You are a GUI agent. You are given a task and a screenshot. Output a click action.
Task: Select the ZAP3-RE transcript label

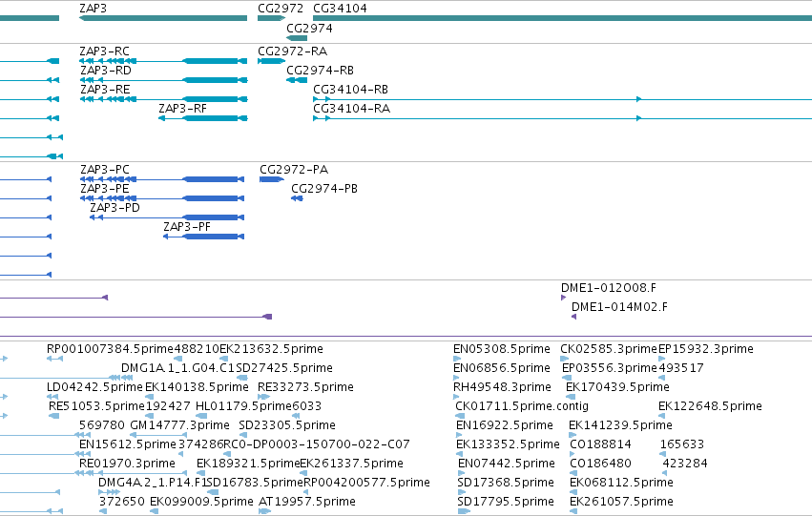point(105,90)
